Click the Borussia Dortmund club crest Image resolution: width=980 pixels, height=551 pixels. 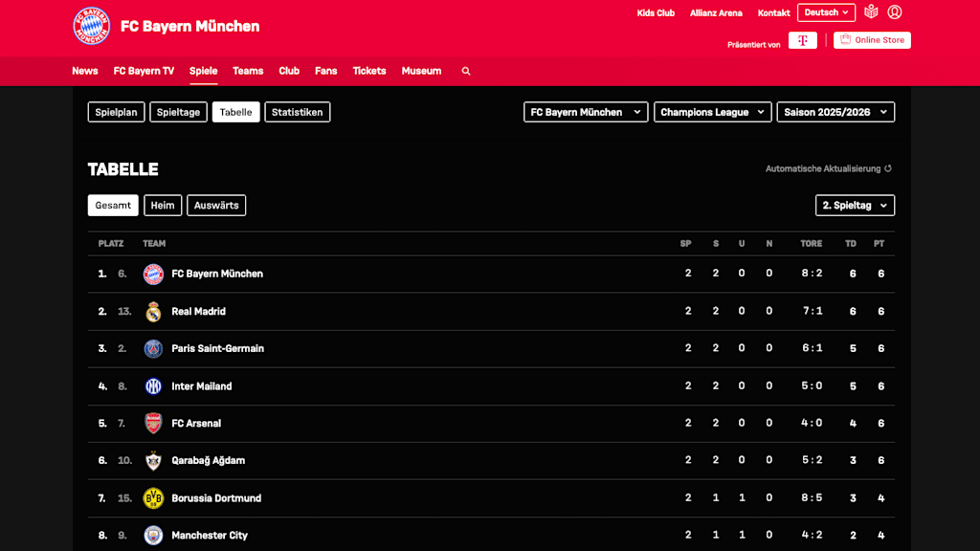coord(153,498)
